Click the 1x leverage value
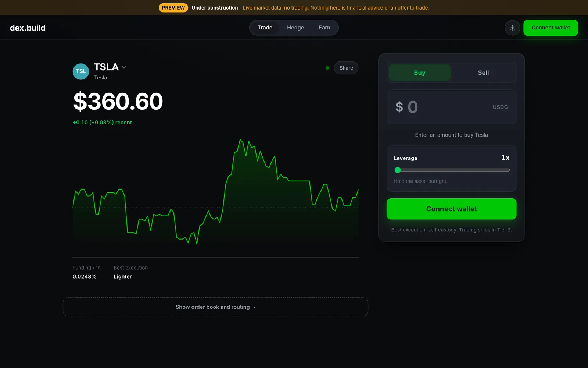588x368 pixels. pyautogui.click(x=505, y=158)
